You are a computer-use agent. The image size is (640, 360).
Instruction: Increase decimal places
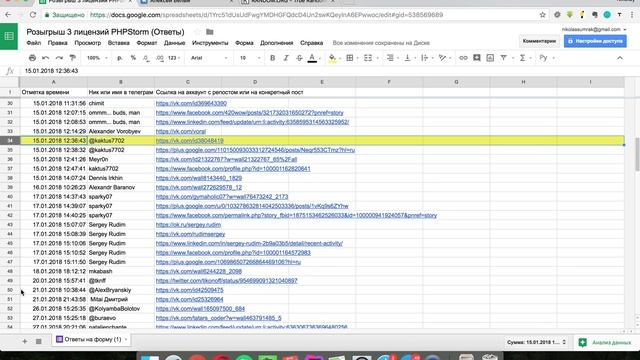(x=160, y=58)
